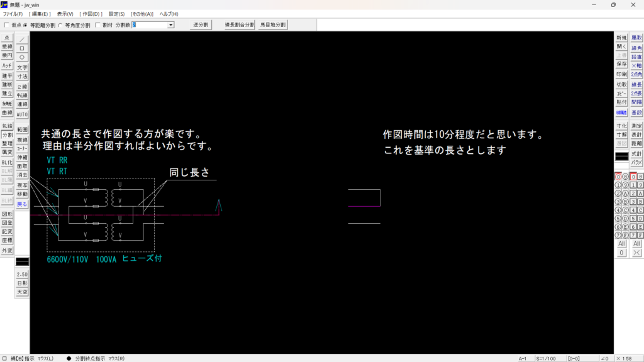Image resolution: width=644 pixels, height=362 pixels.
Task: Choose the 消去 erase tool
Action: [x=22, y=175]
